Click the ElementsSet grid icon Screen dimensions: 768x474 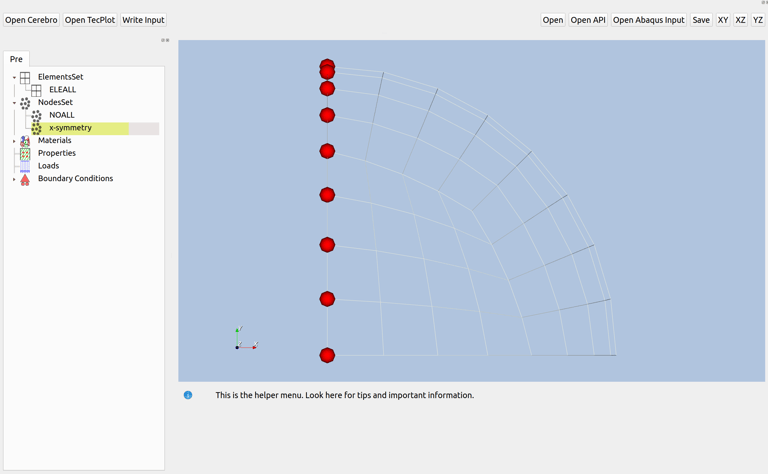click(25, 77)
